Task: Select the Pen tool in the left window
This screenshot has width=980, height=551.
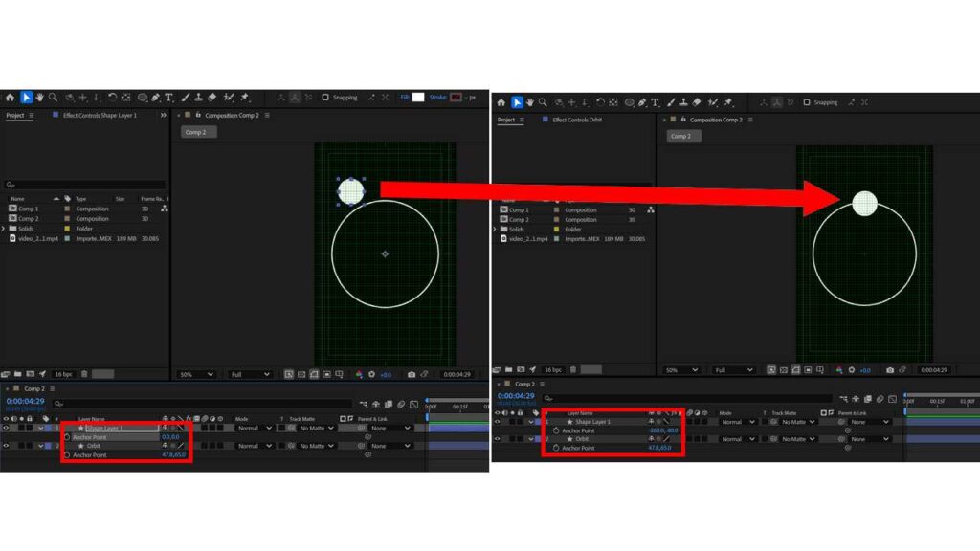Action: 156,98
